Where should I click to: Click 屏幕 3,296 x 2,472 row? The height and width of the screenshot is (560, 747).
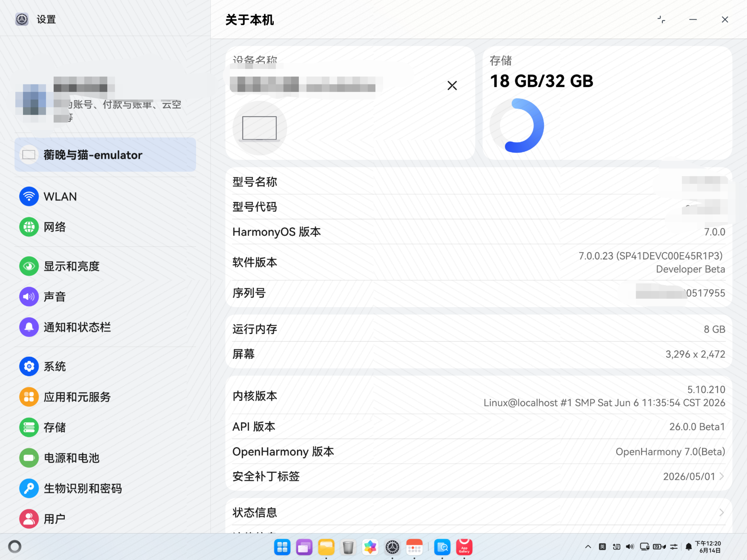(478, 354)
